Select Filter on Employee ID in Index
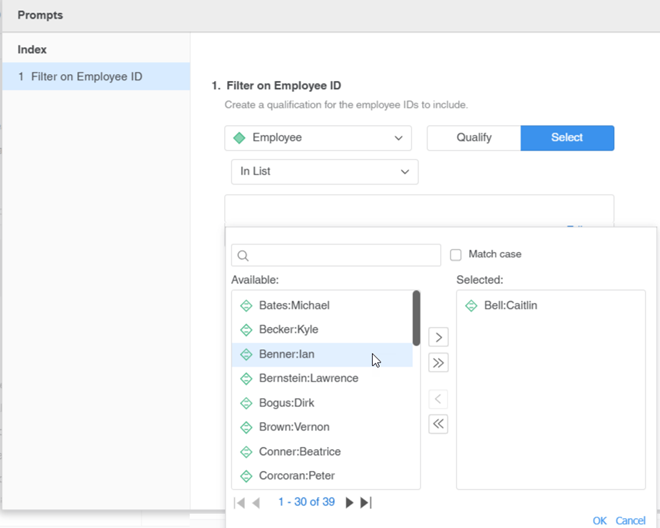This screenshot has height=528, width=660. click(x=94, y=76)
